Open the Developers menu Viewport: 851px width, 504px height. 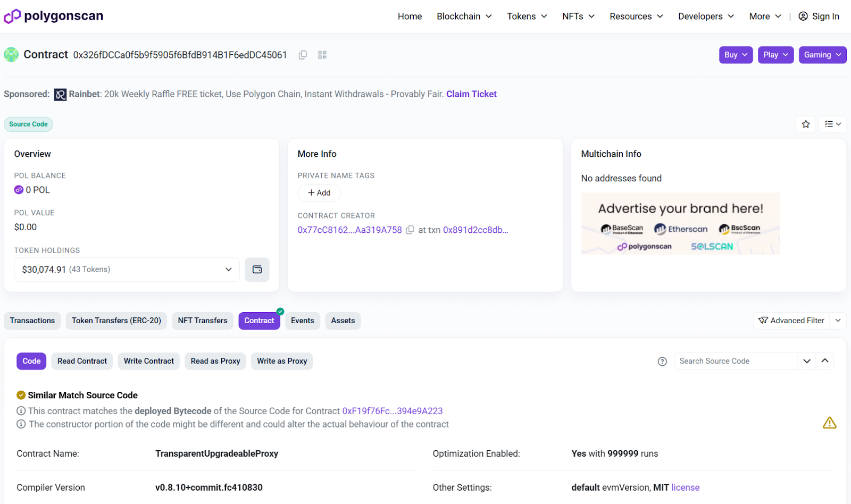pos(705,16)
